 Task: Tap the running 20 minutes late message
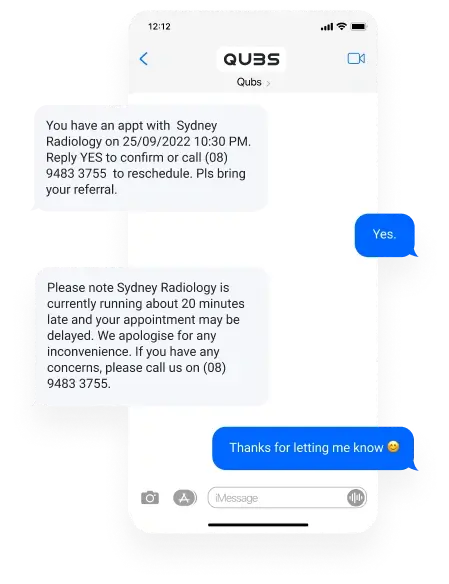click(152, 336)
